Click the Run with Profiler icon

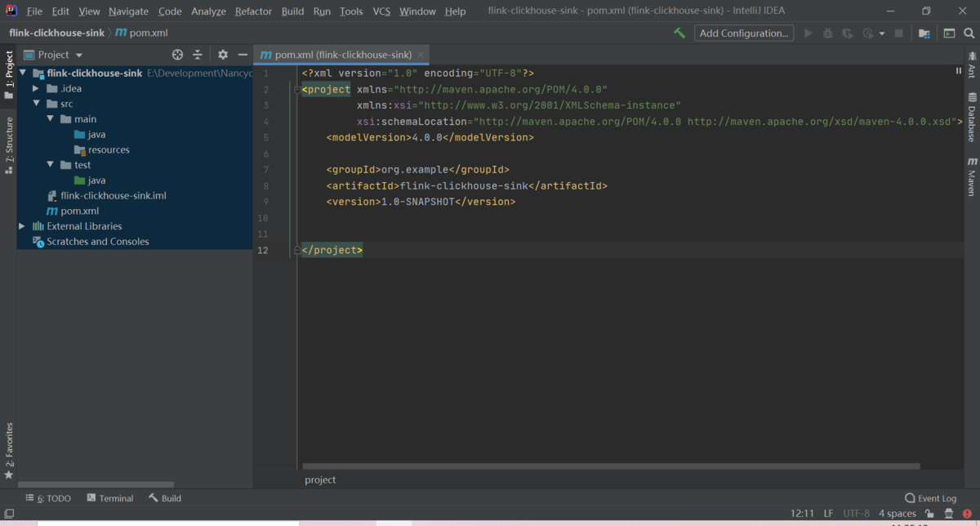[868, 33]
